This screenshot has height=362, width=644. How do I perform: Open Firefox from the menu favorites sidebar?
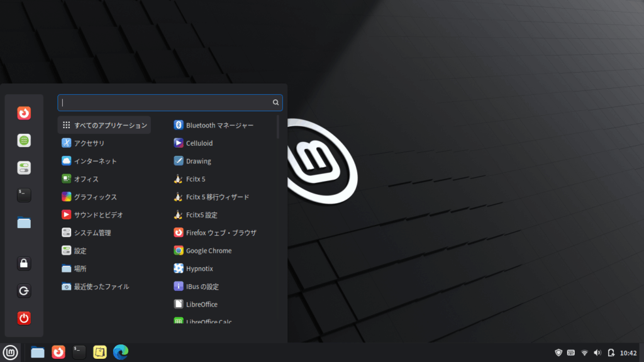(24, 113)
